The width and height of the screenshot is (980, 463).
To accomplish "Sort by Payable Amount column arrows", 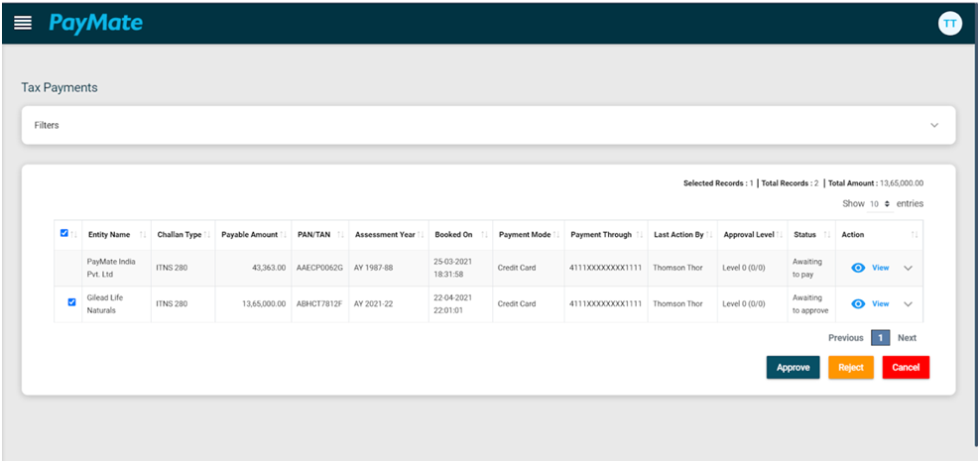I will 283,235.
